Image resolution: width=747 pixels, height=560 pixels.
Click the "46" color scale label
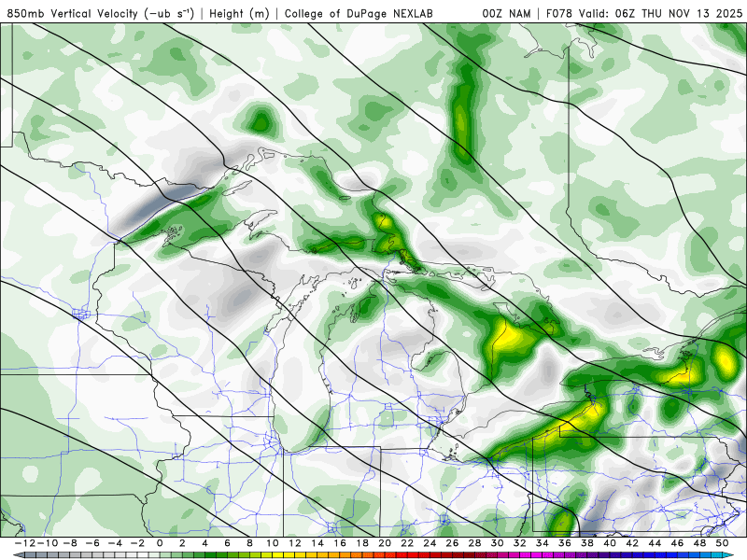pos(678,543)
